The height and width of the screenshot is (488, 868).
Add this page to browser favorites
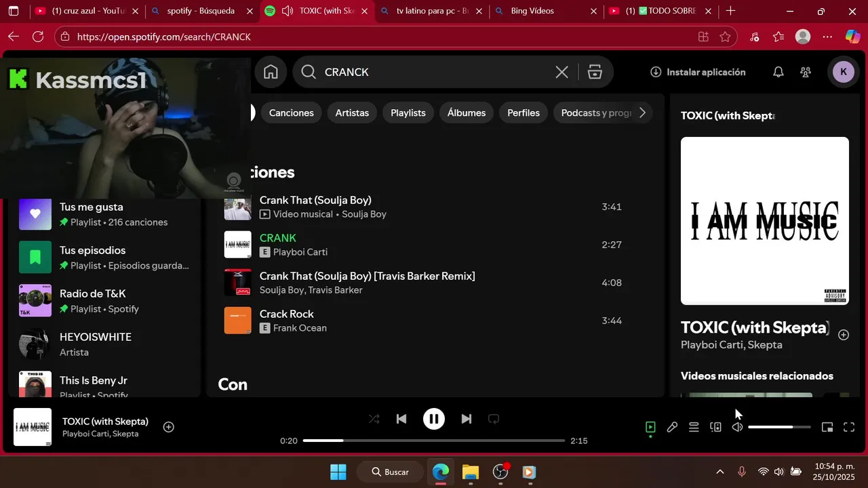click(725, 37)
